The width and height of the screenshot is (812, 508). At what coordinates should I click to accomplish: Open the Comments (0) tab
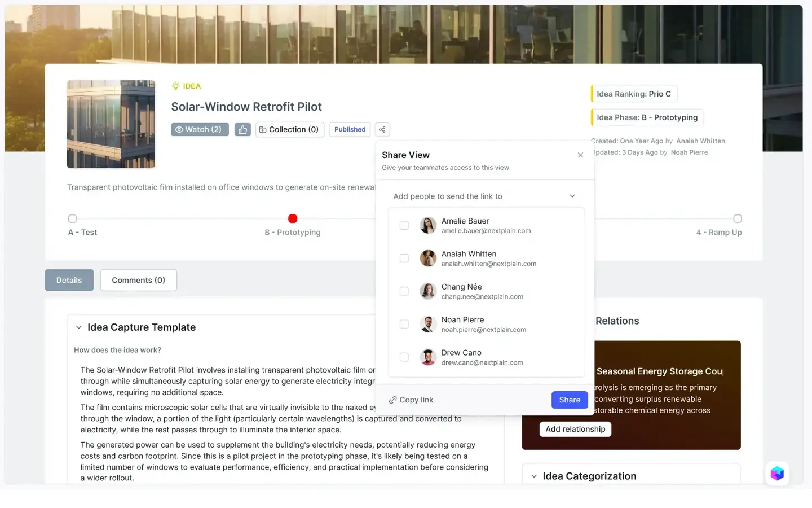point(139,280)
